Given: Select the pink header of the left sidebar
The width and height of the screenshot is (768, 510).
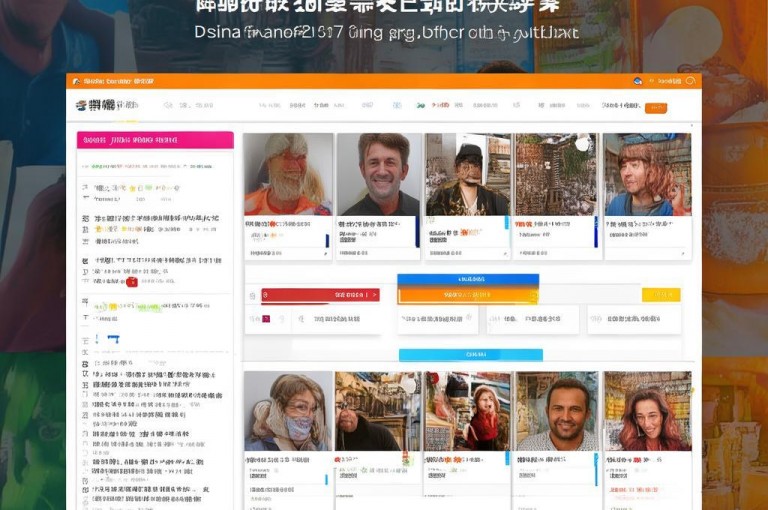Looking at the screenshot, I should point(155,140).
